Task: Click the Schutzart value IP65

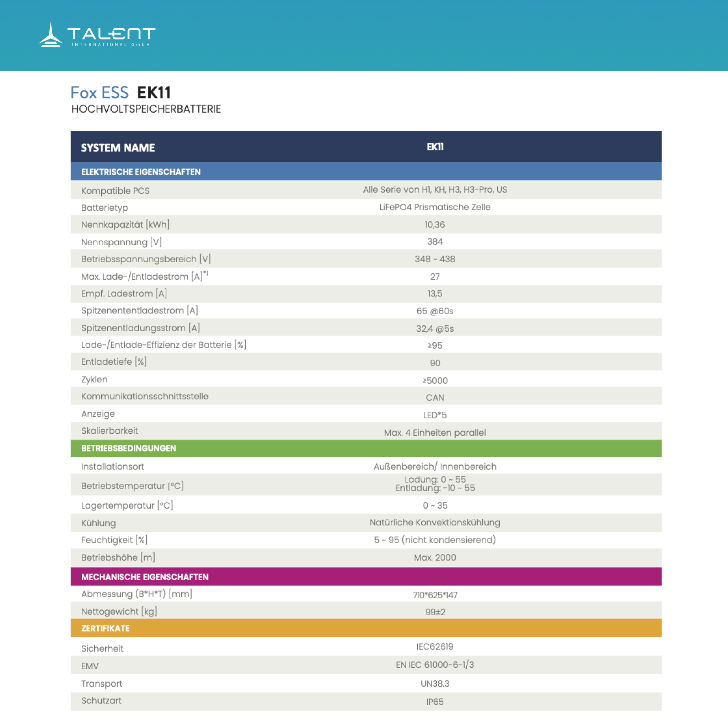Action: (x=434, y=702)
